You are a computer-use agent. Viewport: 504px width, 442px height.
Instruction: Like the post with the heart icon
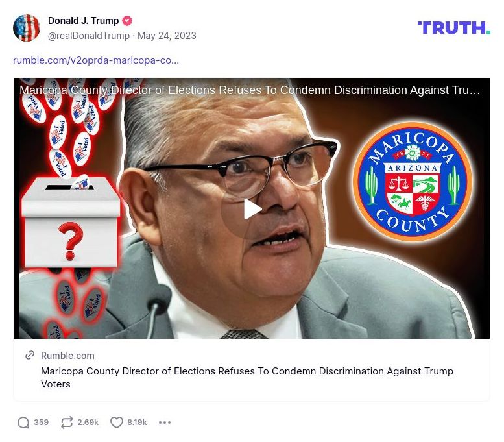(117, 423)
